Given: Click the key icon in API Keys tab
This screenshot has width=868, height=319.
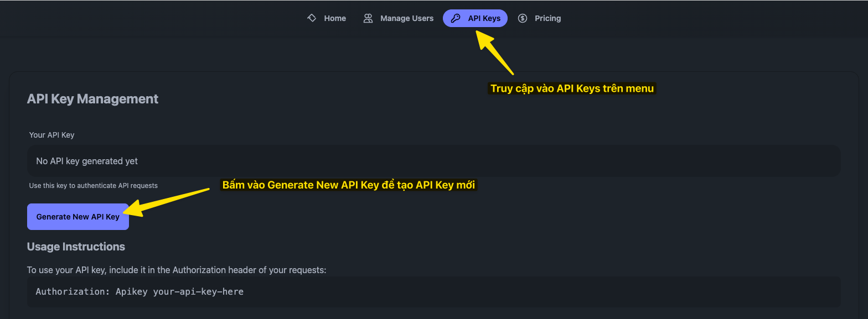Looking at the screenshot, I should click(x=456, y=18).
